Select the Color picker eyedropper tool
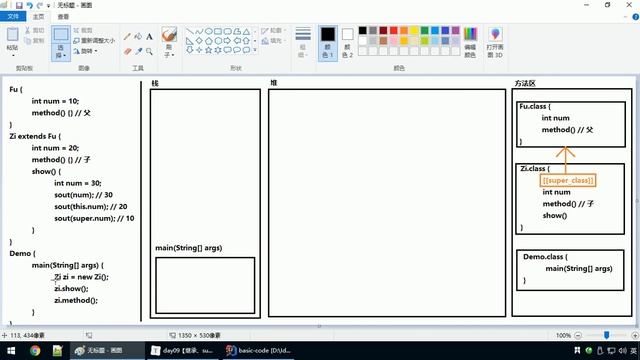 coord(138,51)
